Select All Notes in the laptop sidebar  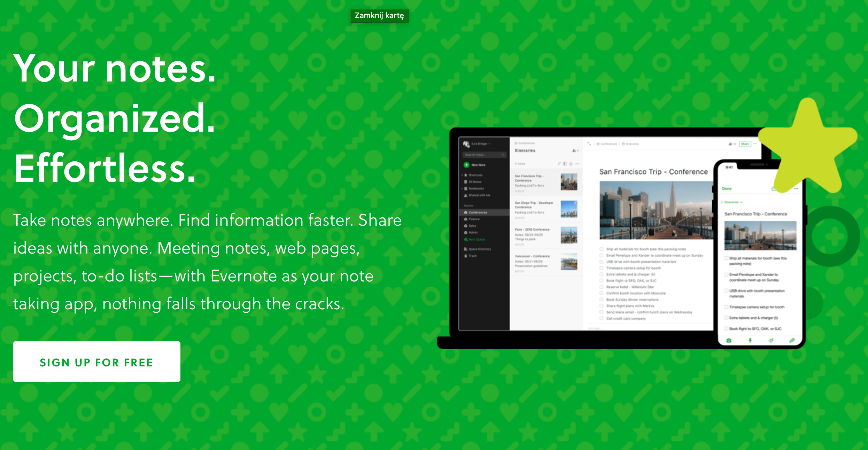(473, 182)
